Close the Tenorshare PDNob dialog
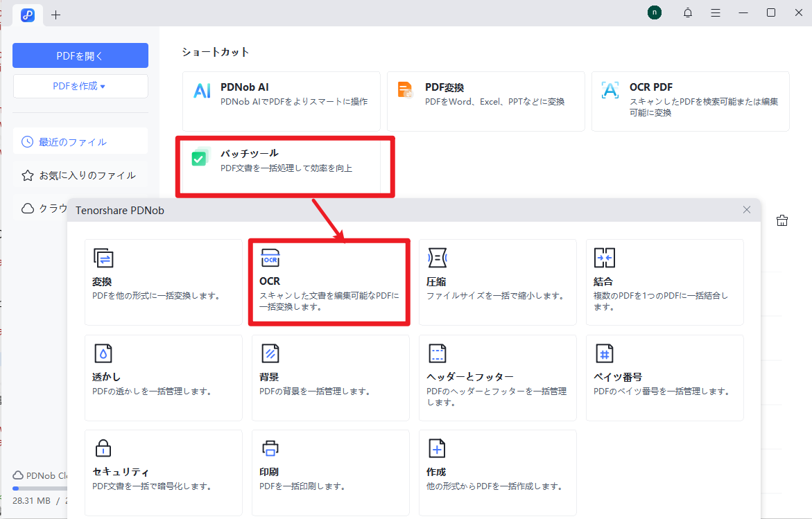 (747, 209)
